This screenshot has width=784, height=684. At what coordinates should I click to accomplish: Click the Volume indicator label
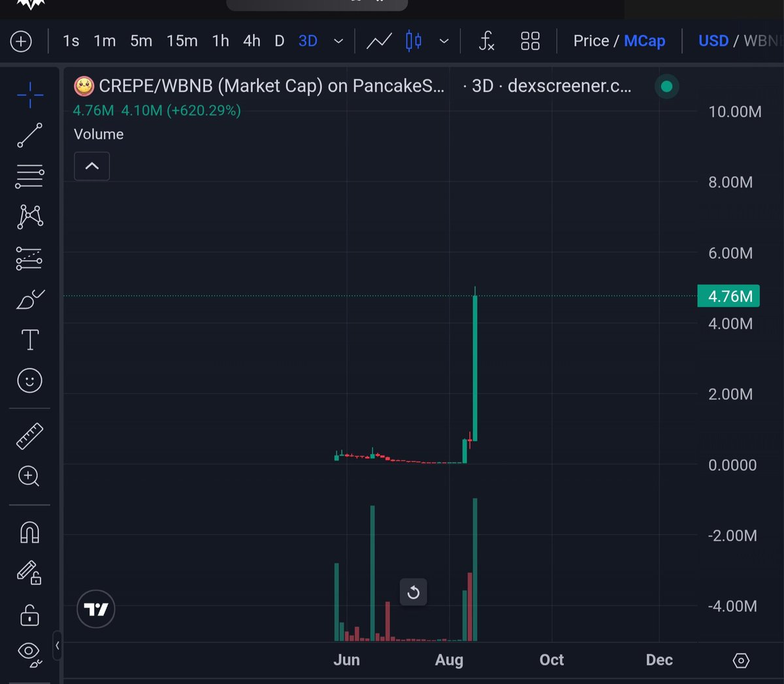(x=99, y=134)
